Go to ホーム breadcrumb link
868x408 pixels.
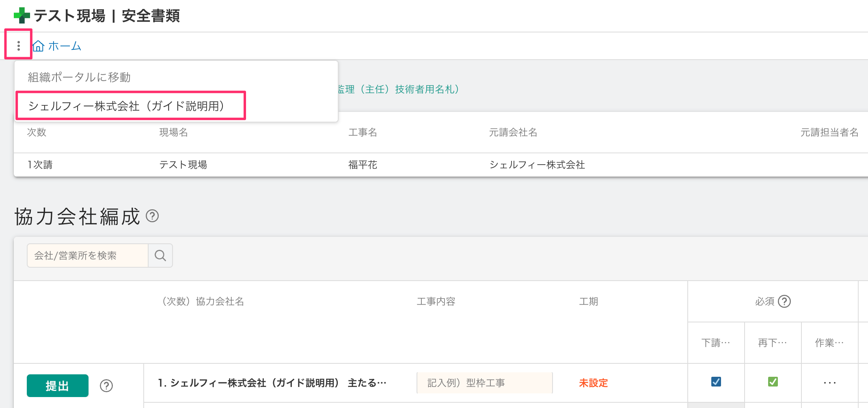(65, 46)
